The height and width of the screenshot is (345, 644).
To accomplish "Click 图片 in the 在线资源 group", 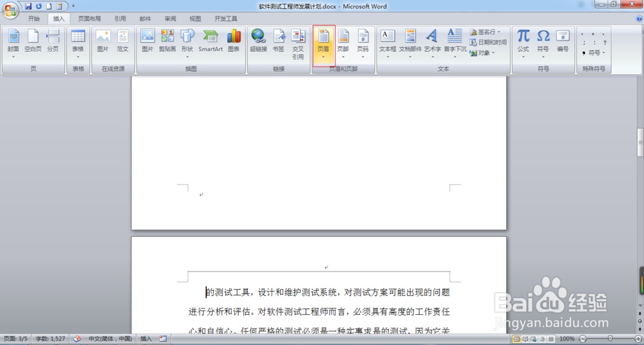I will tap(102, 41).
